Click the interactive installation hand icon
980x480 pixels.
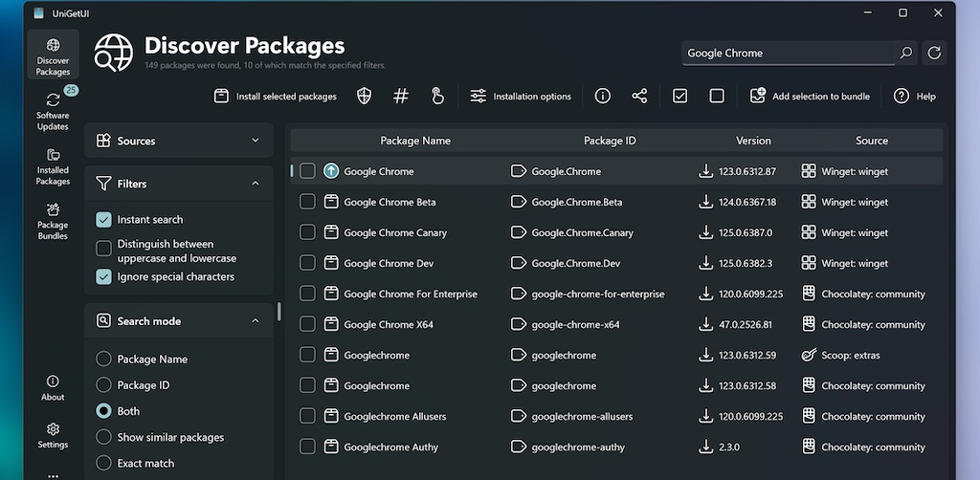click(x=437, y=97)
